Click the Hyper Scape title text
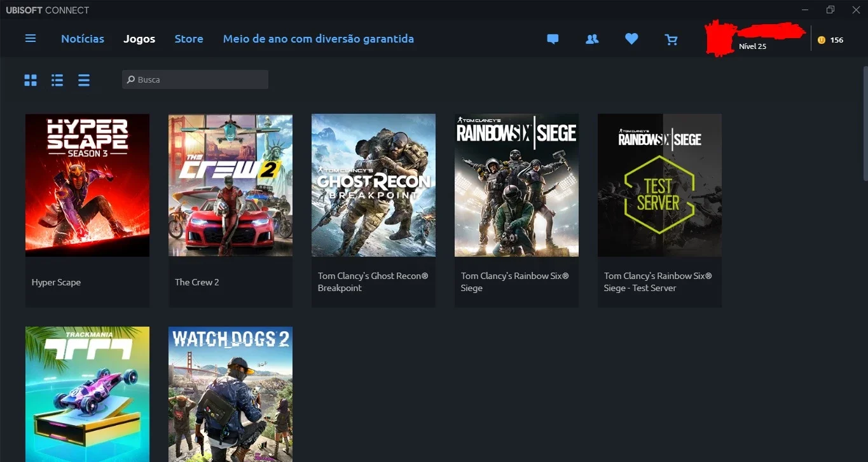 56,282
